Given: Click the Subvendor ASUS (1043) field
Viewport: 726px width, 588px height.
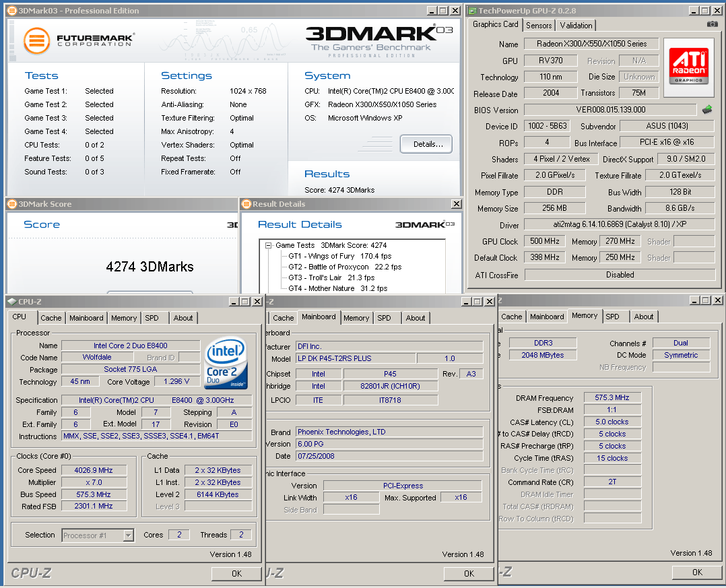Looking at the screenshot, I should (667, 126).
